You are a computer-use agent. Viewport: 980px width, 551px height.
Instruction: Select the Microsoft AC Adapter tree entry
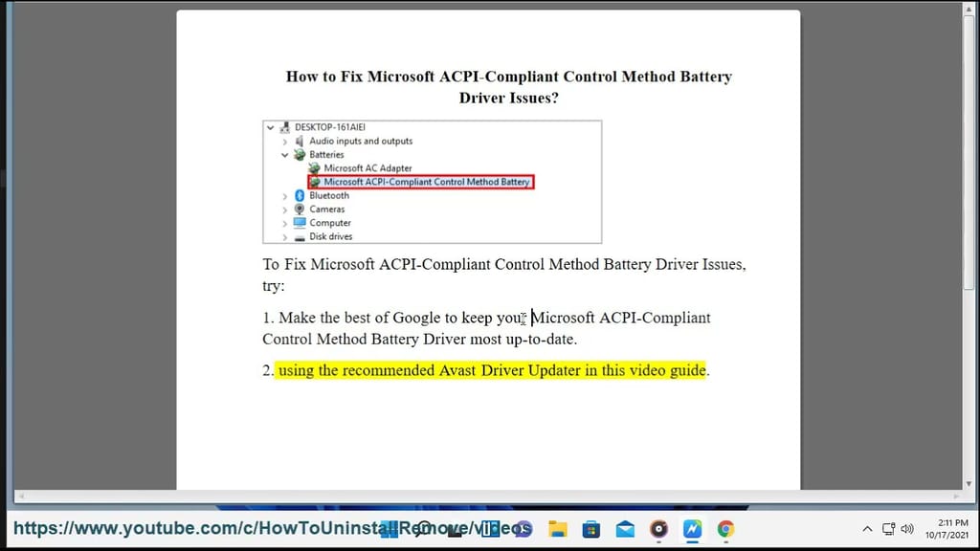click(369, 167)
